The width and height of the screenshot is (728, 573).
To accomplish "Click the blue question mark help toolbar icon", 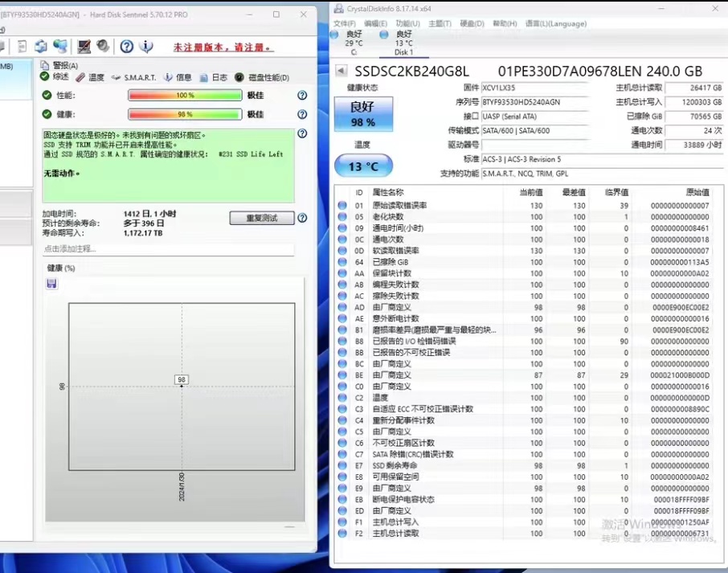I will click(127, 47).
